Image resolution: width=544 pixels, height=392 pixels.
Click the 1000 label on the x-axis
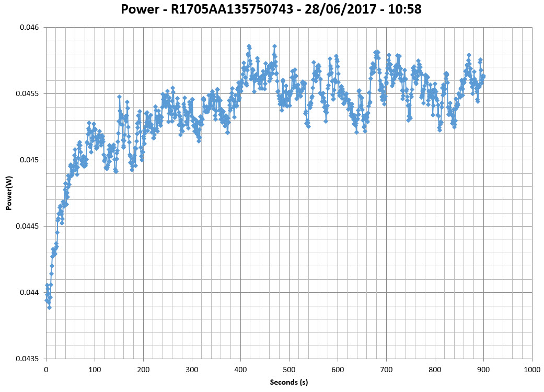(532, 369)
